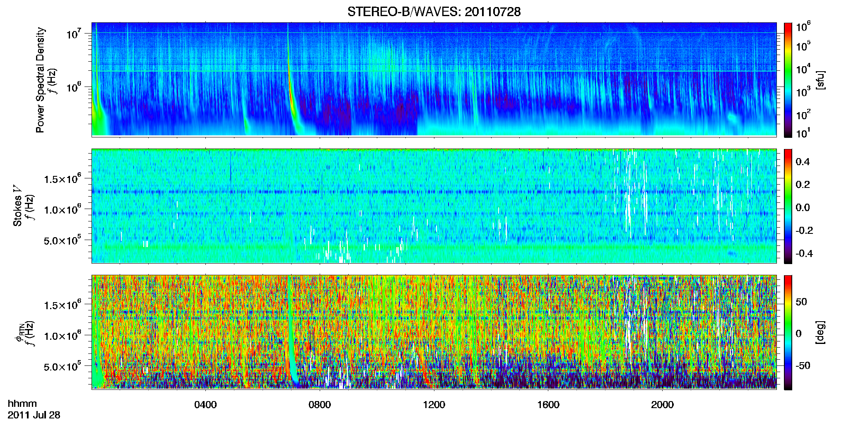
Task: Click the plot title STEREO-B/WAVES: 20110728
Action: [434, 12]
